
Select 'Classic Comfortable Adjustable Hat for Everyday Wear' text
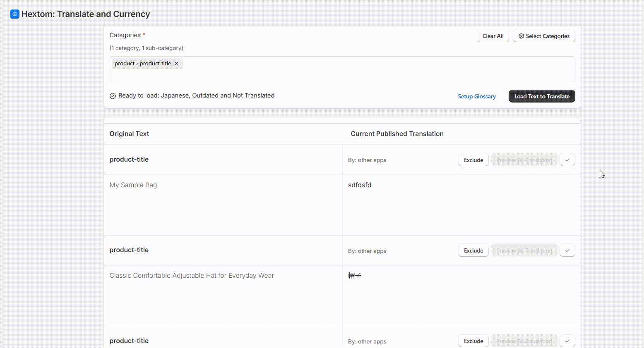192,276
